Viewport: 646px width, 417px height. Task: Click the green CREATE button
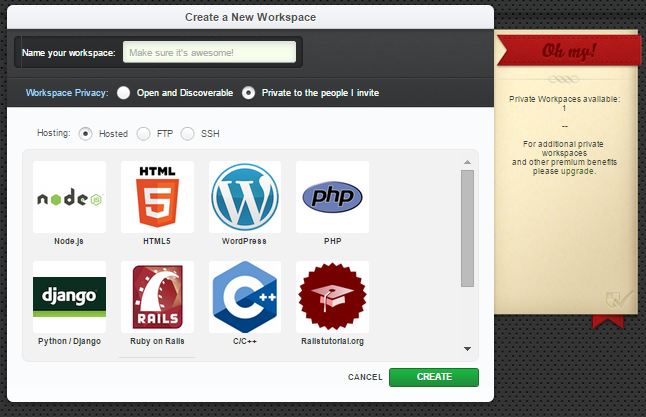(x=434, y=377)
